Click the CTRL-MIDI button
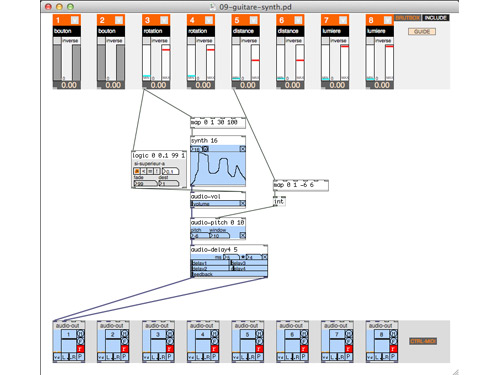 tap(423, 341)
